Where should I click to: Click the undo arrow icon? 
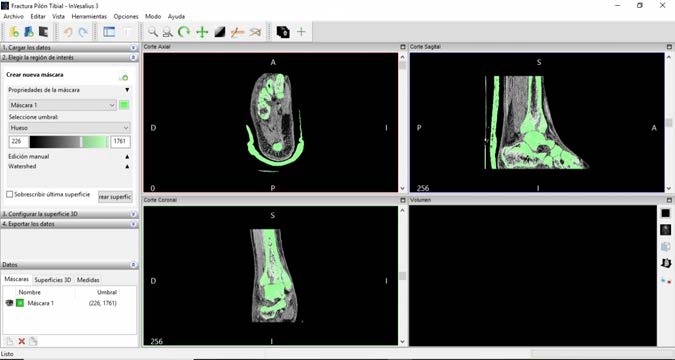(x=68, y=32)
